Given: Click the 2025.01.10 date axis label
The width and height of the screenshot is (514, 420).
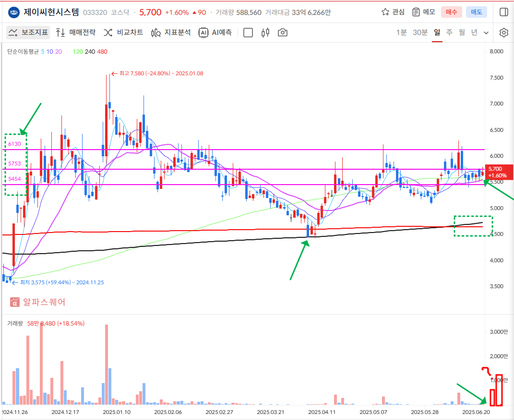Looking at the screenshot, I should click(x=116, y=412).
